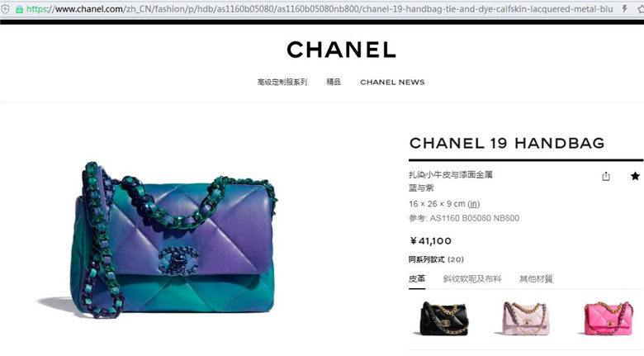Click the shield security icon in address bar
Viewport: 644px width, 356px height.
pyautogui.click(x=5, y=8)
